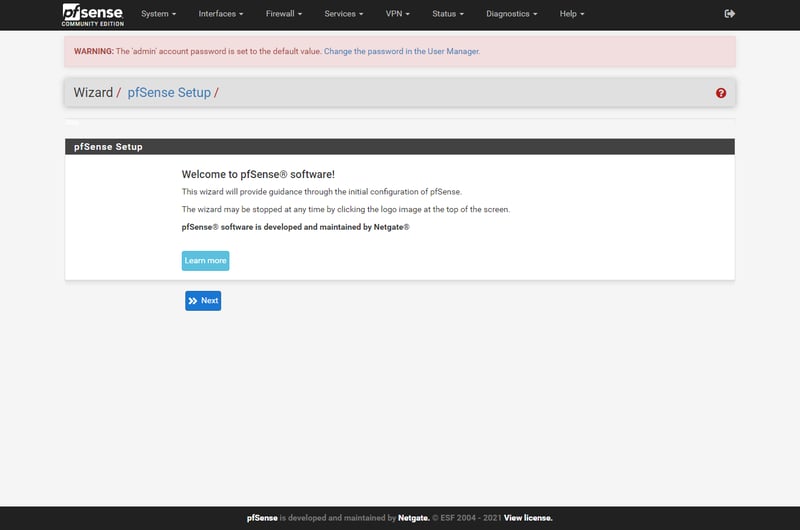Click the WARNING label in the alert
This screenshot has width=800, height=530.
click(x=94, y=52)
